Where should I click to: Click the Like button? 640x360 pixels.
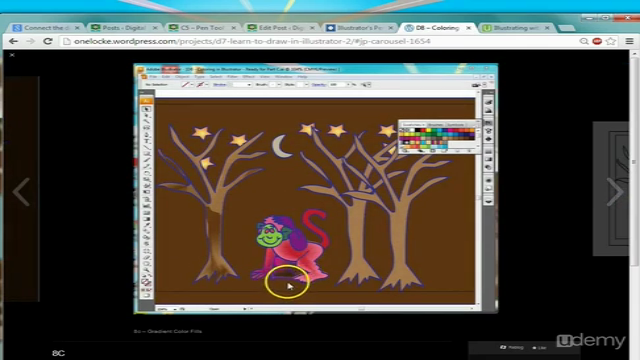(x=540, y=348)
